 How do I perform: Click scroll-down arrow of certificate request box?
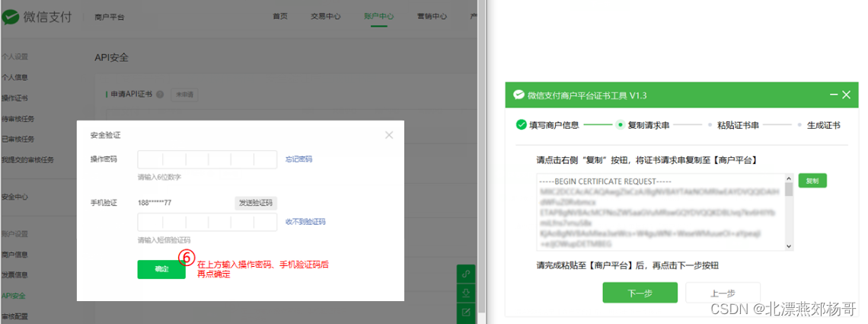[789, 245]
